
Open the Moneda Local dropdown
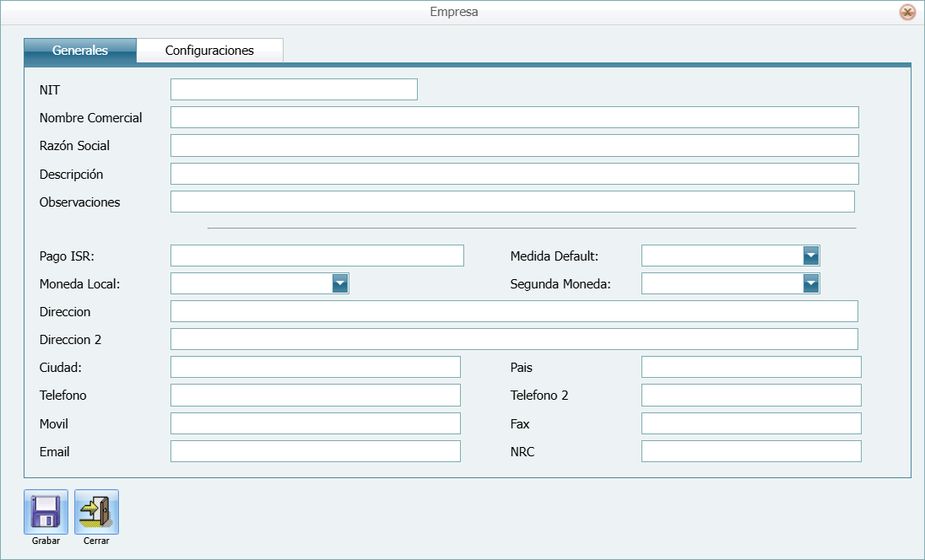pos(339,283)
